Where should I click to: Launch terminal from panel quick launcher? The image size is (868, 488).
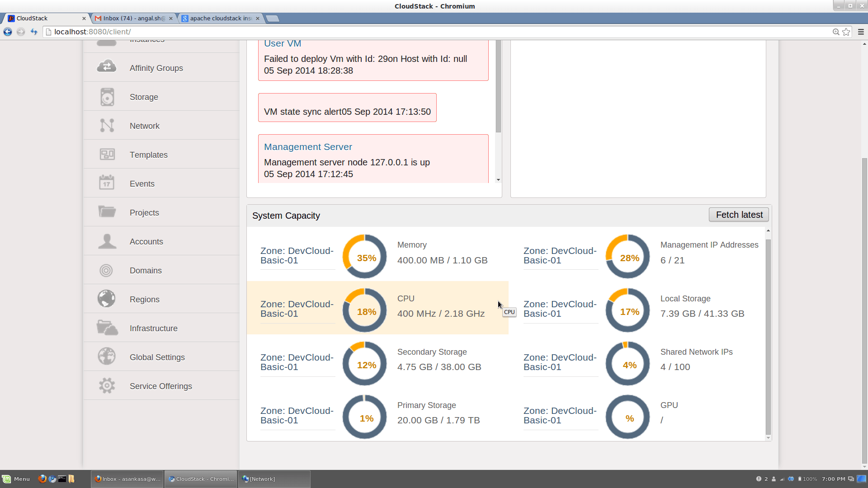click(x=62, y=479)
